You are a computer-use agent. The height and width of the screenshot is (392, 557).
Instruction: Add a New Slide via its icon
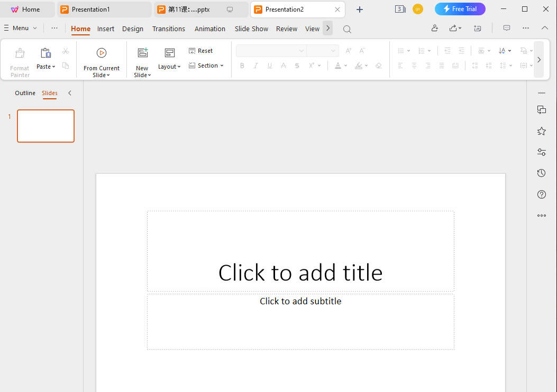(142, 53)
